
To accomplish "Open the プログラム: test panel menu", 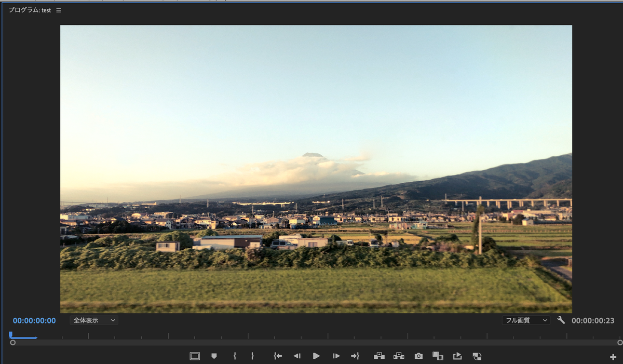I will [x=59, y=10].
